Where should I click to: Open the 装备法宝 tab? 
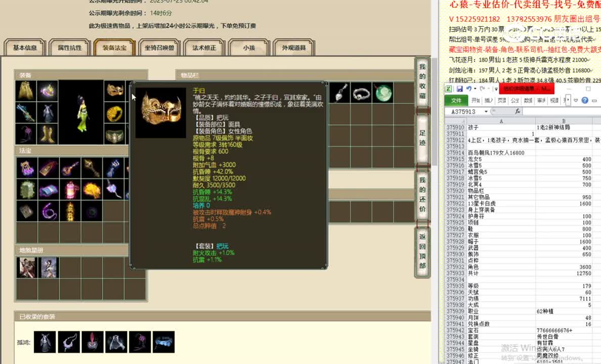114,47
